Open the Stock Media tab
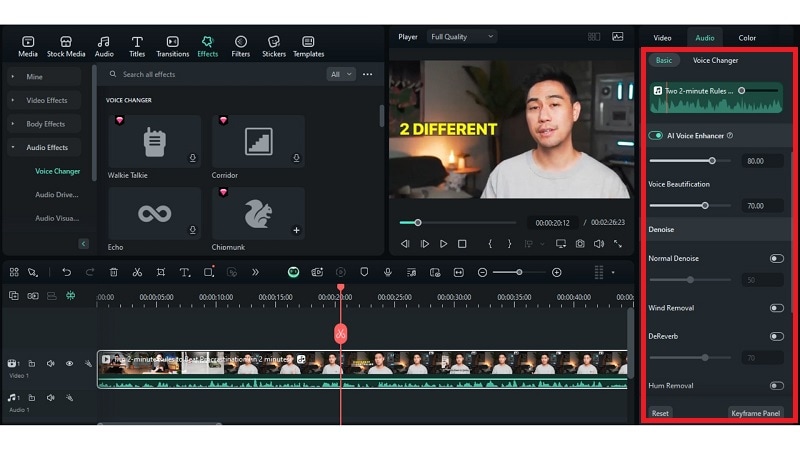Screen dimensions: 800x450 pyautogui.click(x=66, y=46)
